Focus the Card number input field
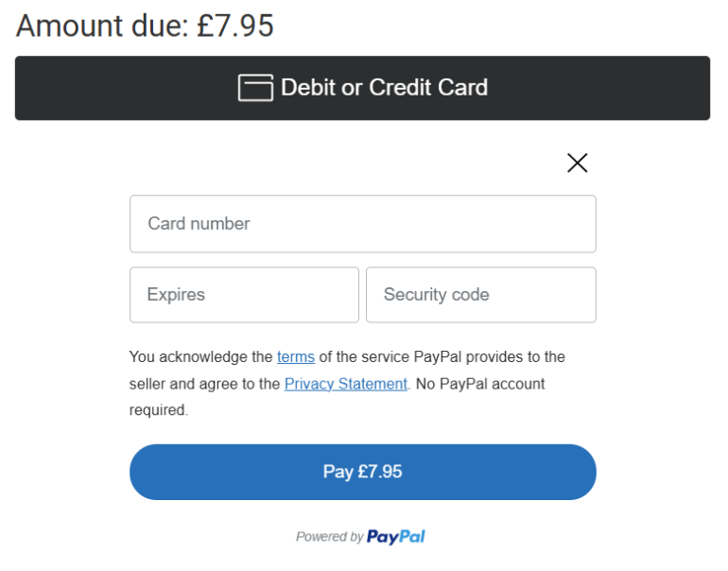728x571 pixels. 363,224
